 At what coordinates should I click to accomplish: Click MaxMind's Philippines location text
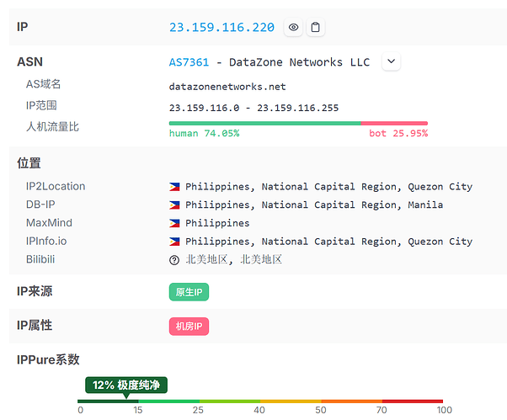[217, 223]
